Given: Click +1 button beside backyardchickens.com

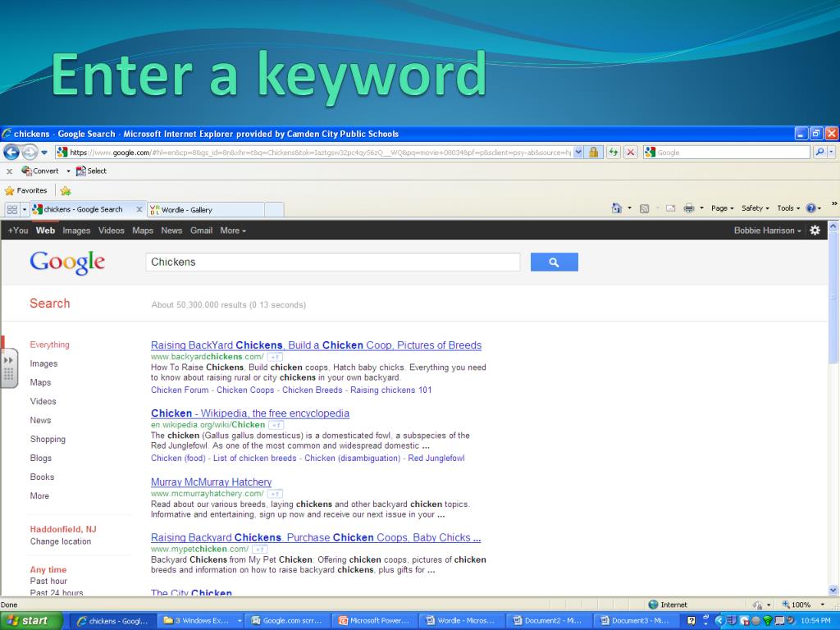Looking at the screenshot, I should (x=275, y=357).
